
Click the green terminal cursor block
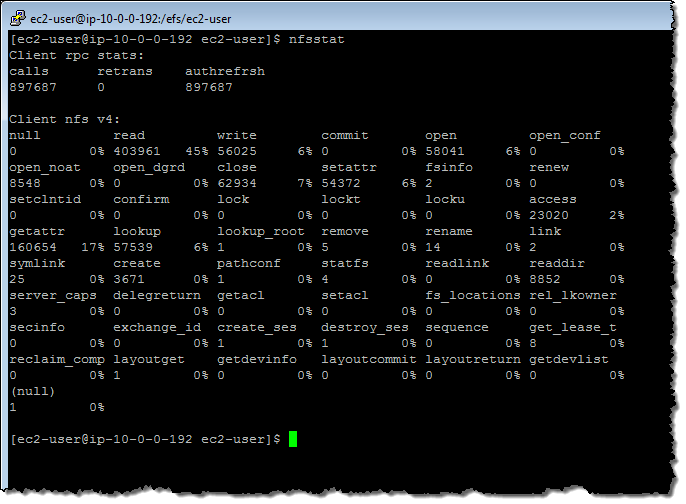pos(293,439)
